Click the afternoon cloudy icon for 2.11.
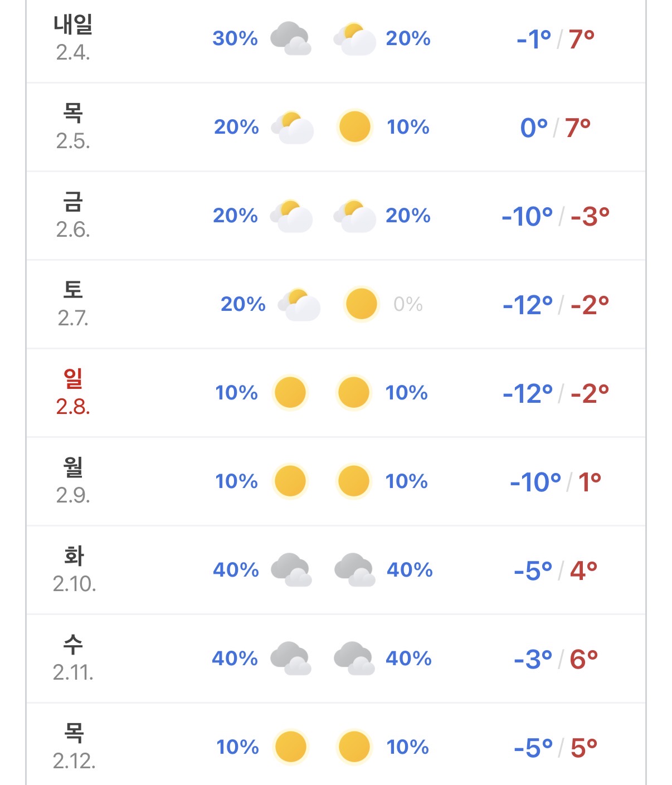The image size is (672, 785). (x=354, y=659)
